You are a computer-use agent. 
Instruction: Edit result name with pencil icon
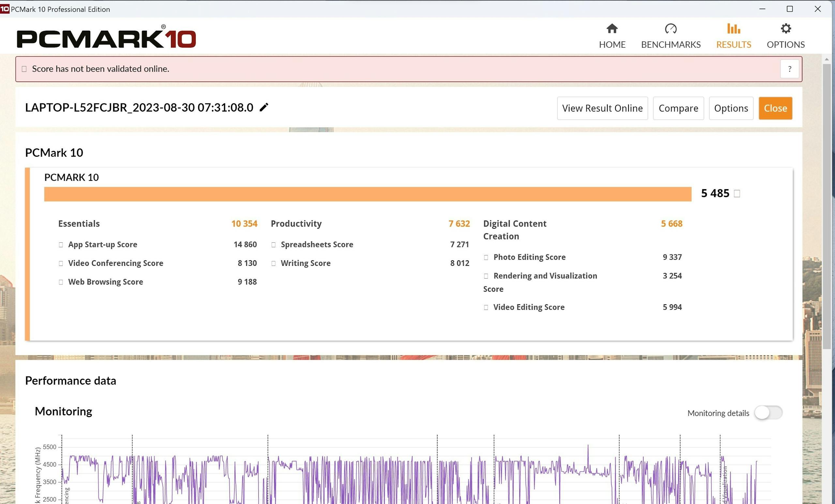[x=264, y=107]
